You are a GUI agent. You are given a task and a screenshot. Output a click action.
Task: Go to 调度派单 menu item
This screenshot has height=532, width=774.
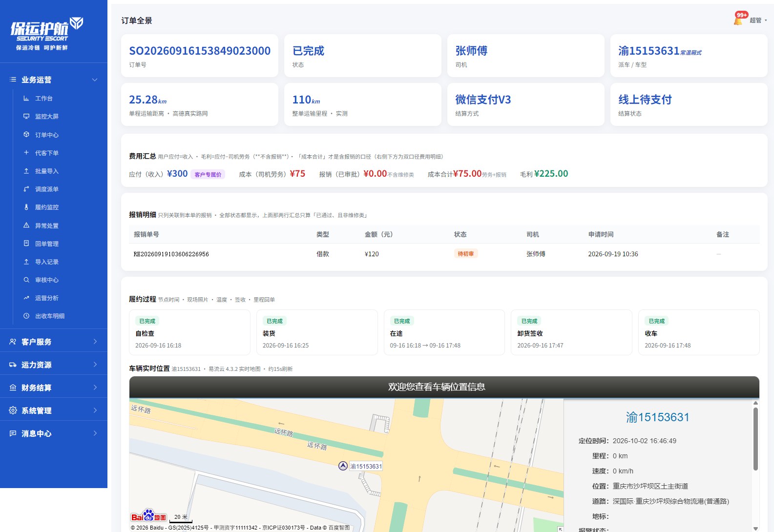coord(47,189)
